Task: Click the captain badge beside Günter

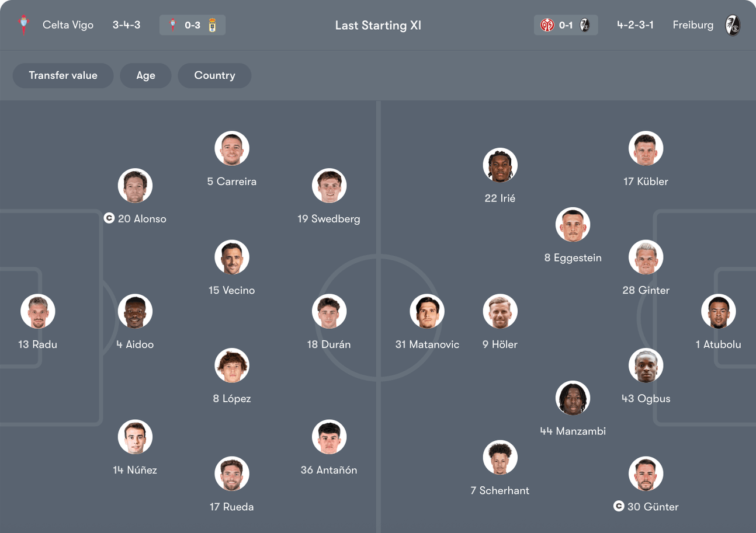Action: pos(619,506)
